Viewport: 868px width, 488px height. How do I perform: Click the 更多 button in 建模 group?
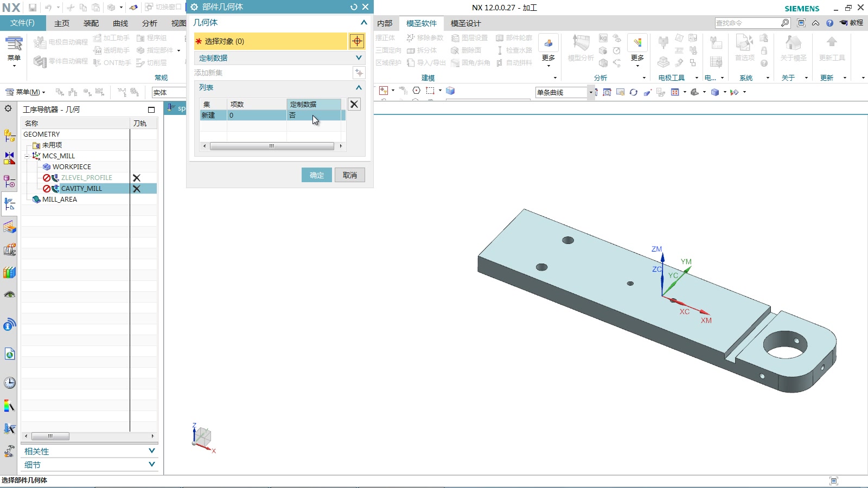click(548, 52)
